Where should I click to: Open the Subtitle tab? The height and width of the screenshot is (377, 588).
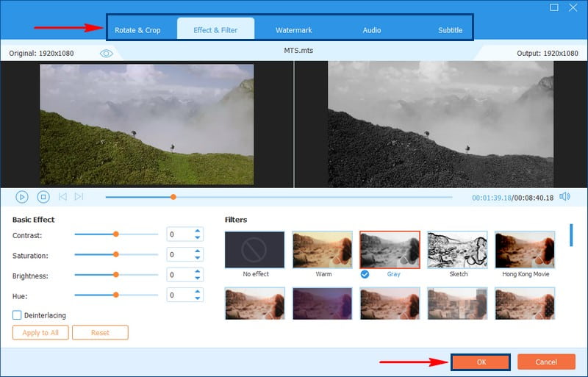(450, 30)
